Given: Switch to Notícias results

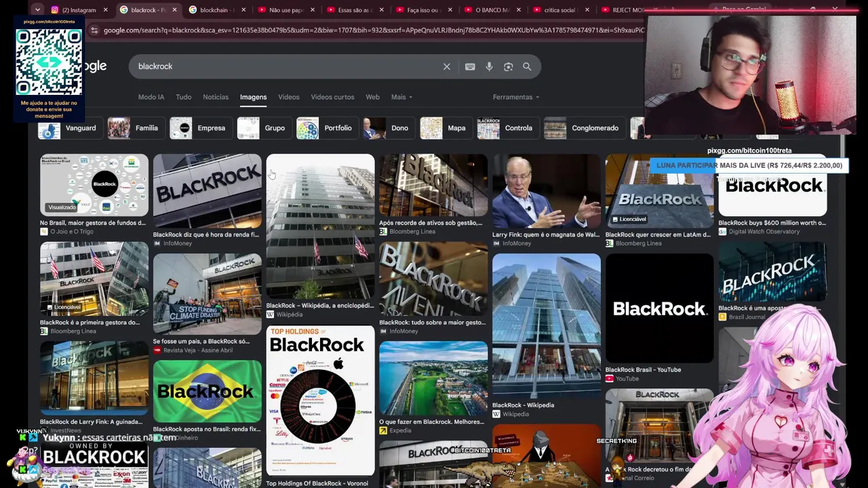Looking at the screenshot, I should point(216,97).
